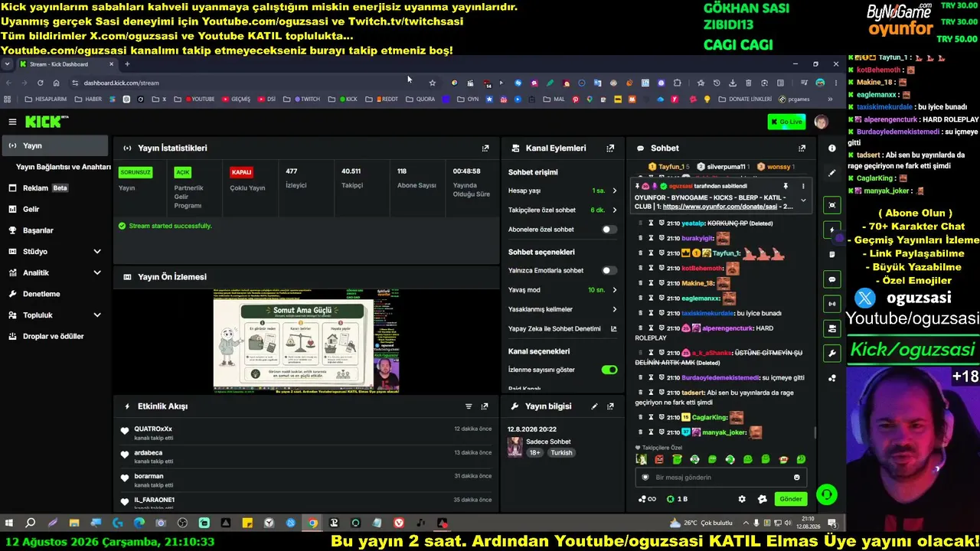Open Chrome from the taskbar
Image resolution: width=980 pixels, height=551 pixels.
tap(312, 523)
